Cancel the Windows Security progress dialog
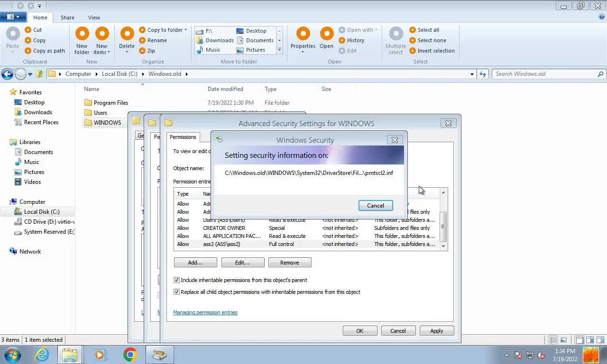Image resolution: width=607 pixels, height=364 pixels. 376,205
